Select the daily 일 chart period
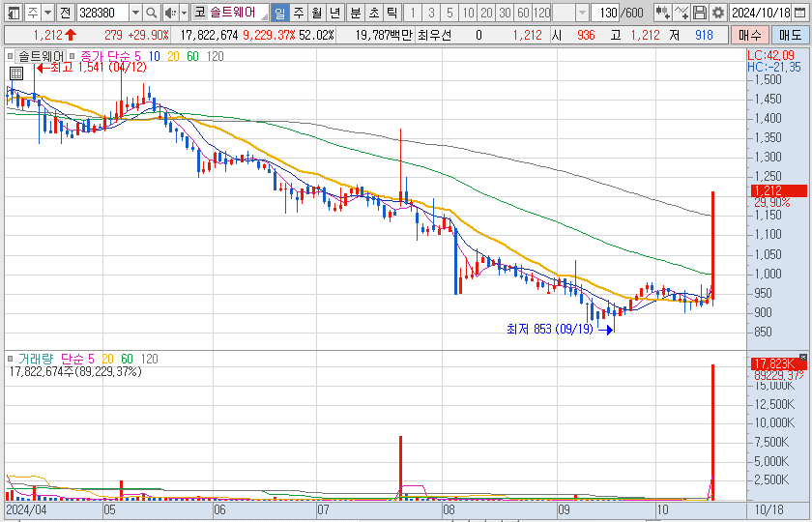Image resolution: width=812 pixels, height=522 pixels. tap(280, 13)
